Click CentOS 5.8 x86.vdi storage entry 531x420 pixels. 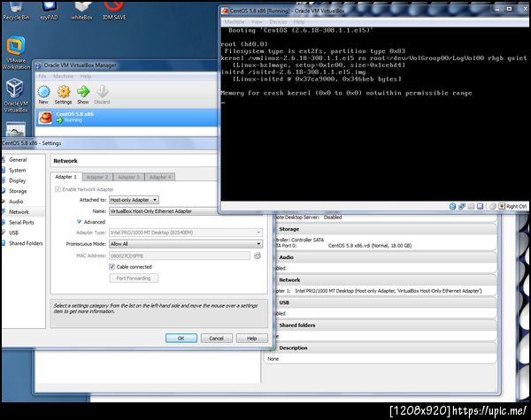point(370,246)
